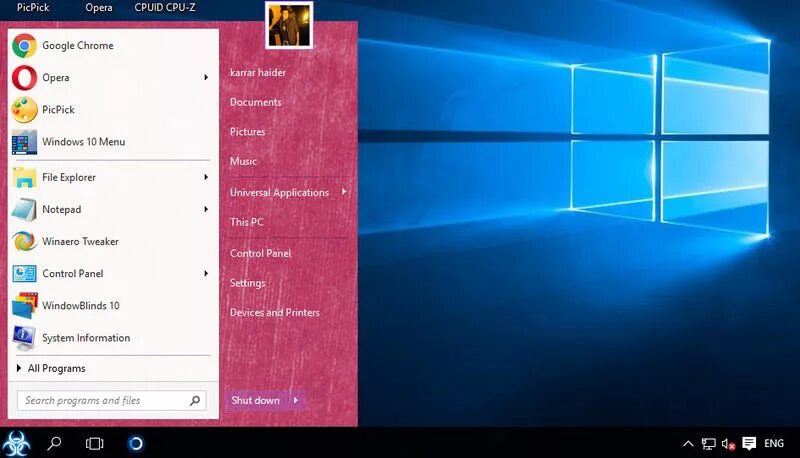Screen dimensions: 800x458
Task: Open the karrar haider user folder
Action: pos(258,72)
